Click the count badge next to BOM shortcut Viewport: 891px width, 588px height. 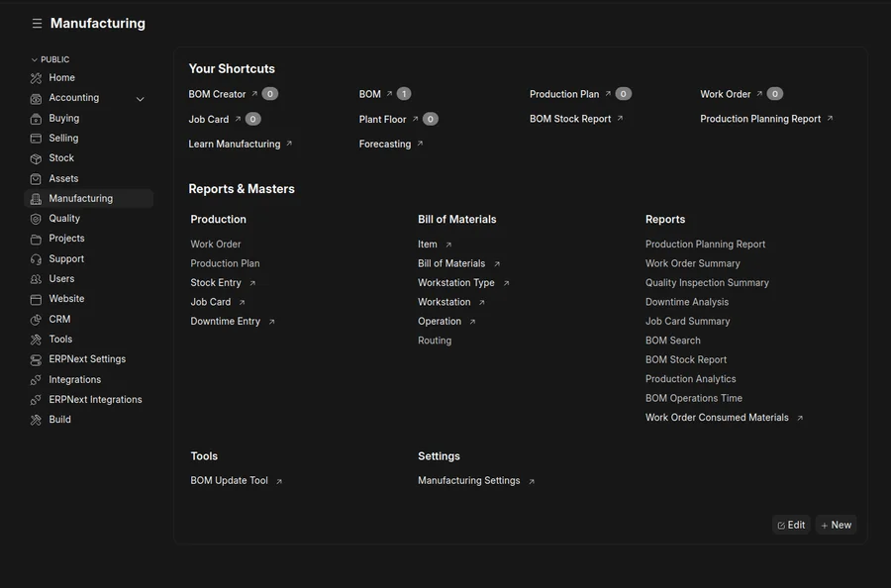coord(404,94)
